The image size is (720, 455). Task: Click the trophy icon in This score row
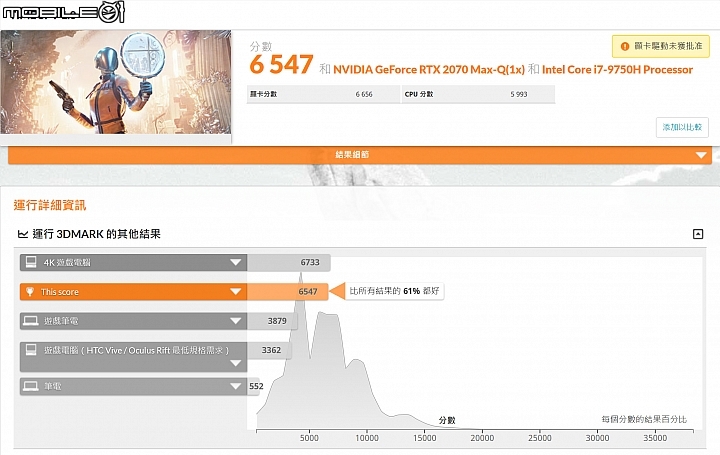30,292
